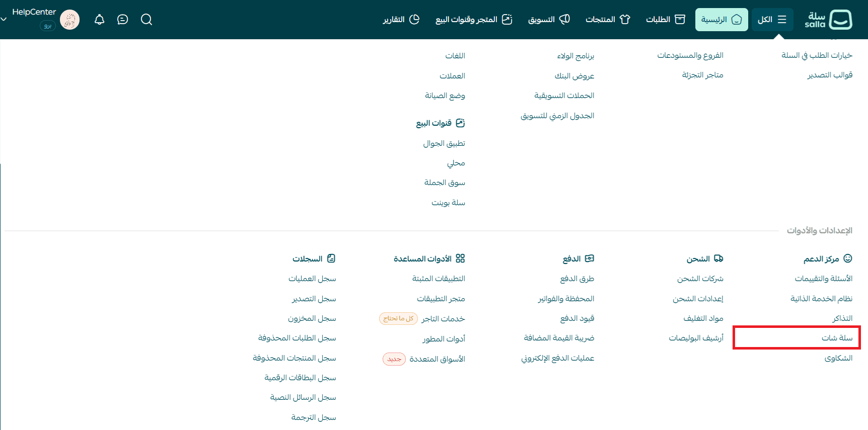Open the الكل hamburger menu

coord(772,20)
